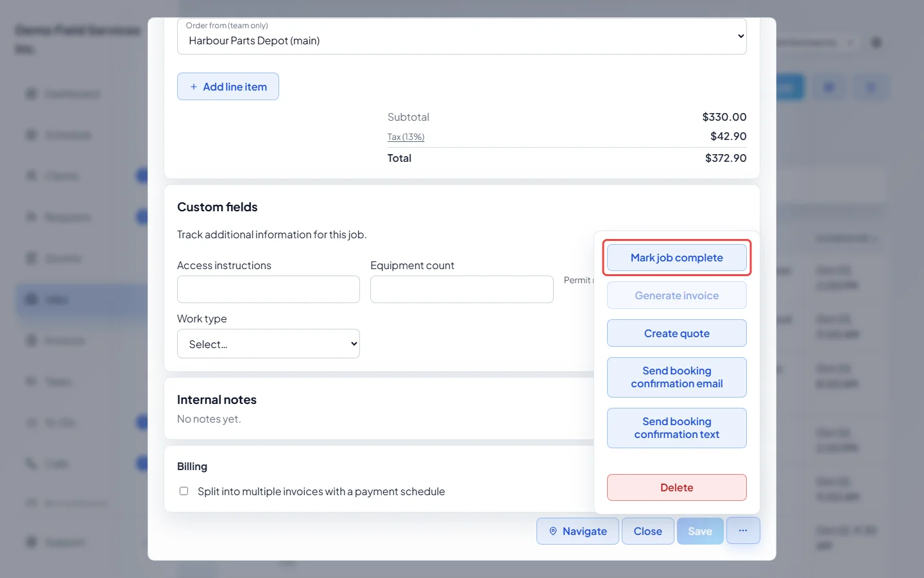
Task: Select the subtotal amount $330.00
Action: pyautogui.click(x=724, y=117)
